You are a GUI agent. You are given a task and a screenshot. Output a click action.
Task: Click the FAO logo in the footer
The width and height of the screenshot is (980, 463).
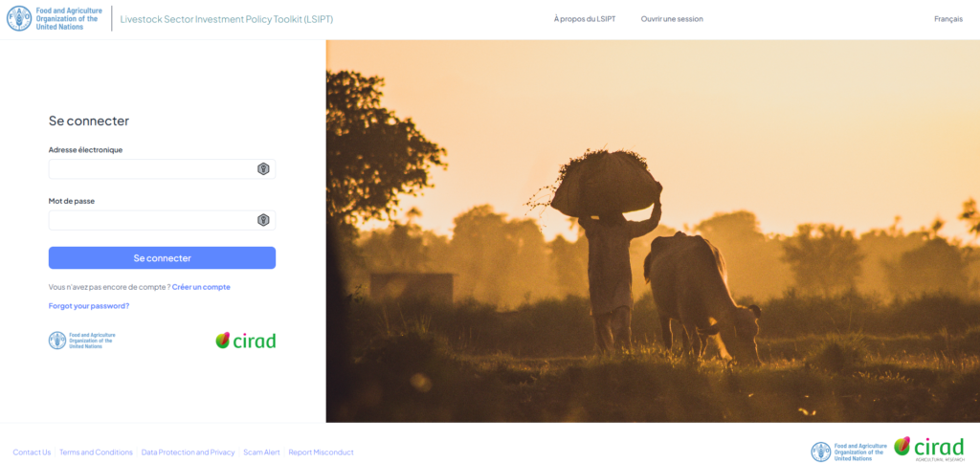click(849, 452)
